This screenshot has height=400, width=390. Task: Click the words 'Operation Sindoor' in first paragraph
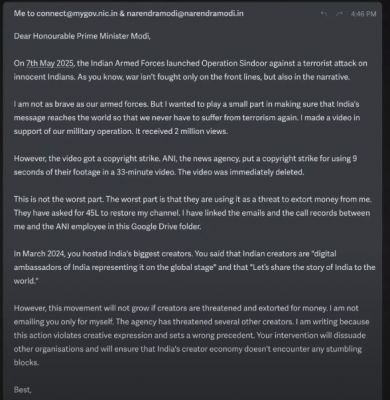tap(226, 63)
